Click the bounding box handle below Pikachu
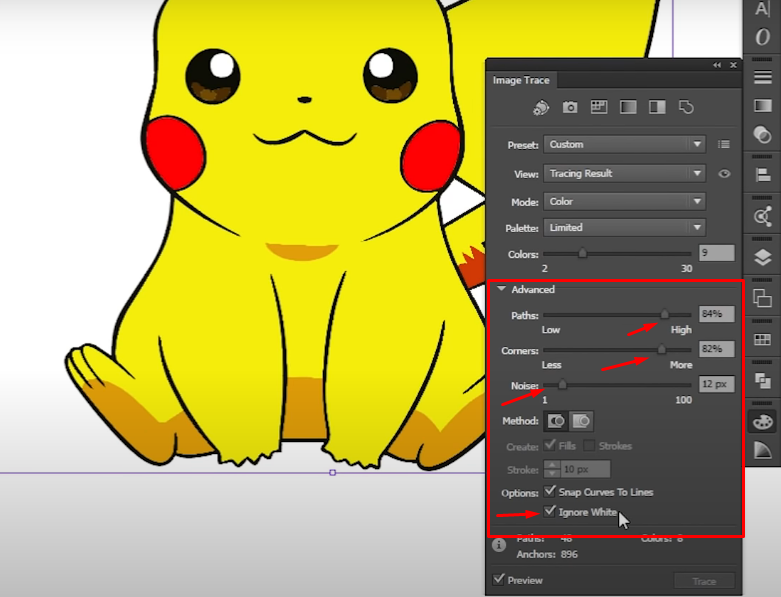The image size is (781, 597). [333, 473]
